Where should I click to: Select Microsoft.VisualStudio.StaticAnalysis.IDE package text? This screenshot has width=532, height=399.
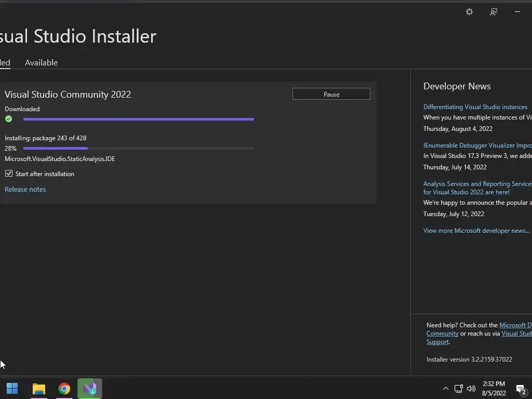click(x=60, y=159)
